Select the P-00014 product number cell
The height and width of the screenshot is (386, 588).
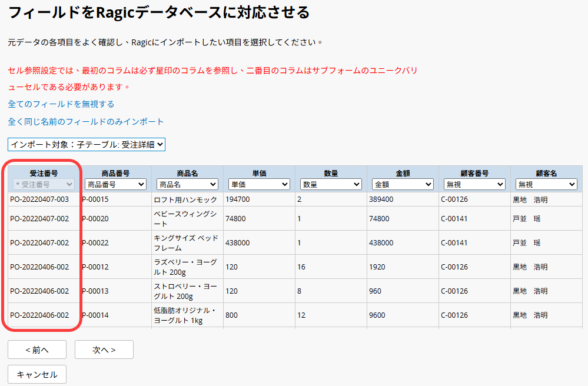95,315
